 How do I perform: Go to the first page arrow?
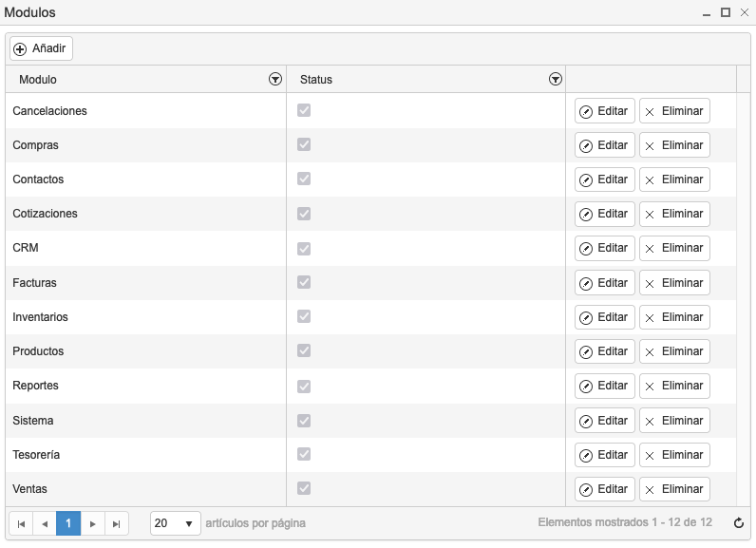[x=21, y=524]
